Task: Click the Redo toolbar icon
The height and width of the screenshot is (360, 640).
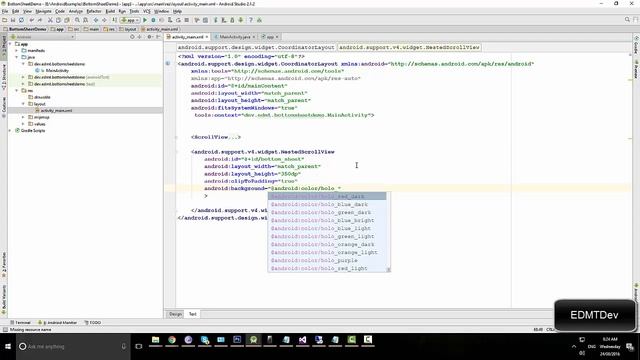Action: 40,20
